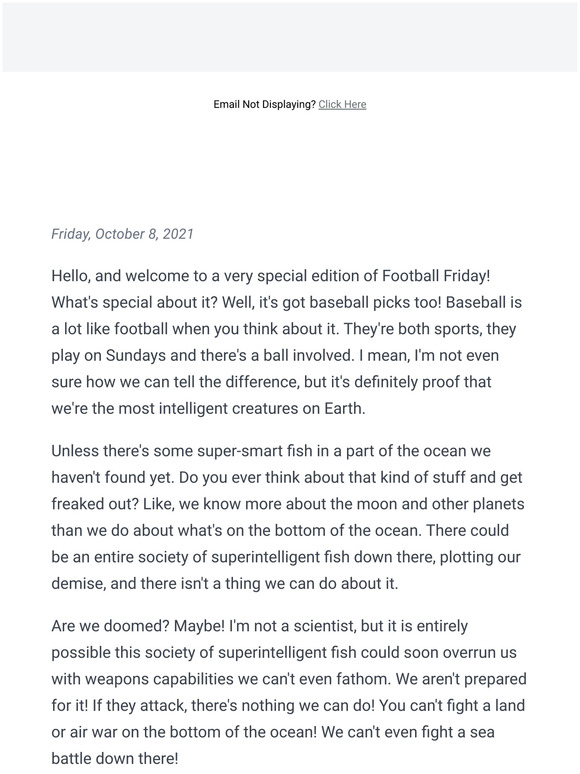Image resolution: width=580 pixels, height=774 pixels.
Task: Click the line ending "creatures on Earth."
Action: [208, 409]
